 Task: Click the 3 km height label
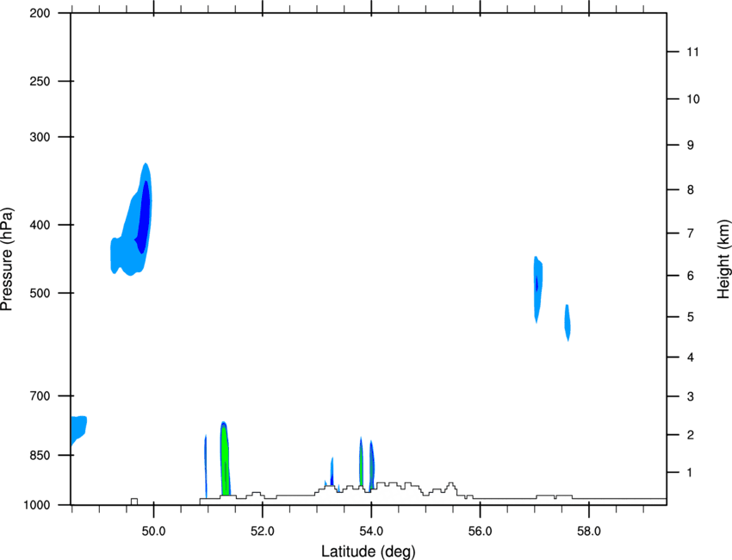click(690, 396)
